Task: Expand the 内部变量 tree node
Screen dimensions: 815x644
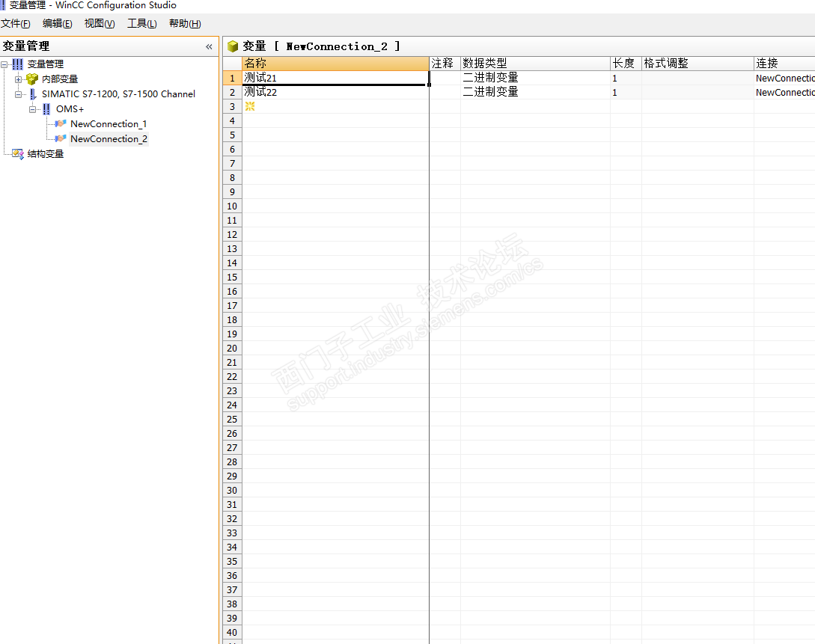Action: point(18,79)
